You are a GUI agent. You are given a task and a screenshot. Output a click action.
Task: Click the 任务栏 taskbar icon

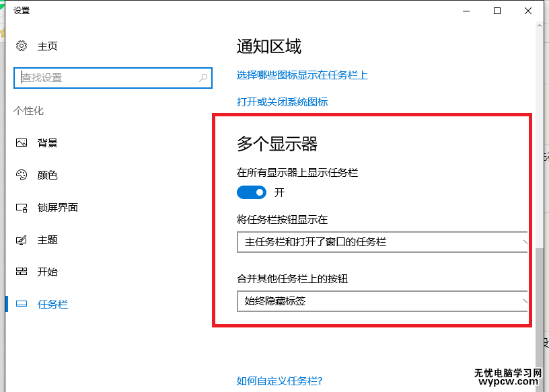point(22,304)
